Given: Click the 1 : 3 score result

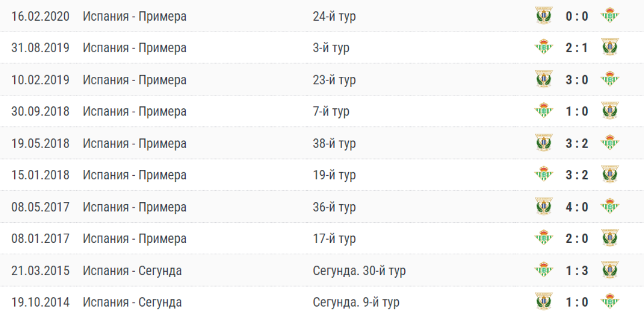Looking at the screenshot, I should [x=576, y=270].
